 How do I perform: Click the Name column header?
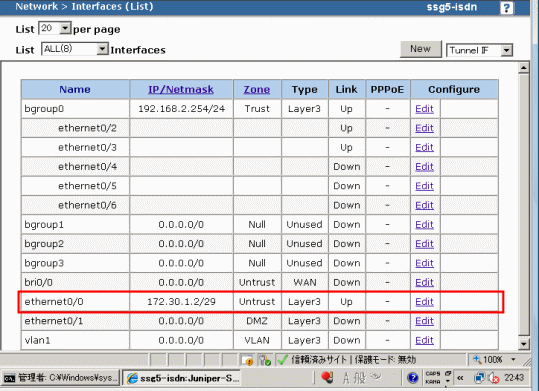coord(75,89)
